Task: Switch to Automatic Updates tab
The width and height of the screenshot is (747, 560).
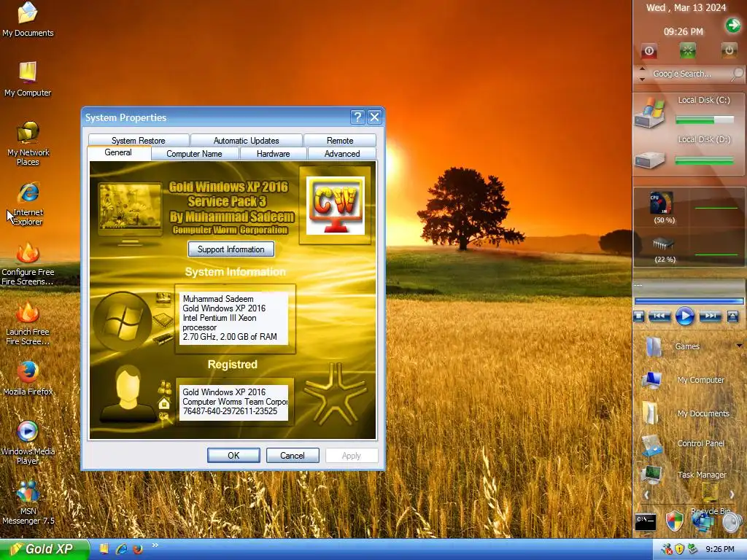Action: pos(247,141)
